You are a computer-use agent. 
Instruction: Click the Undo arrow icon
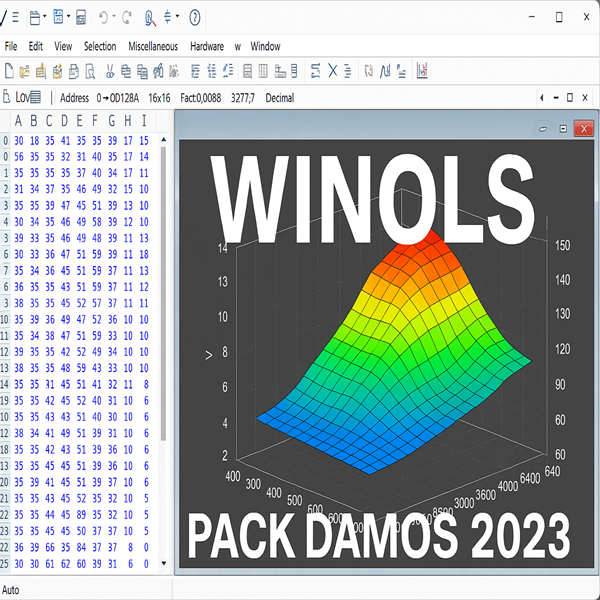point(103,18)
